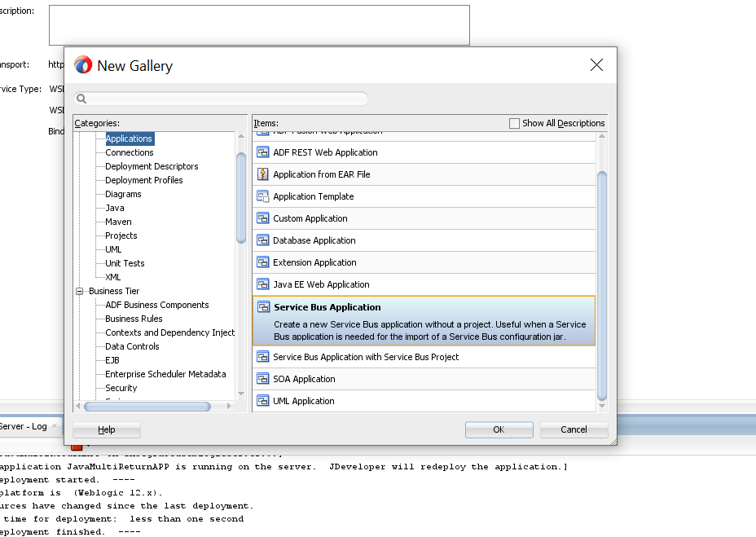
Task: Select the Applications category
Action: (129, 139)
